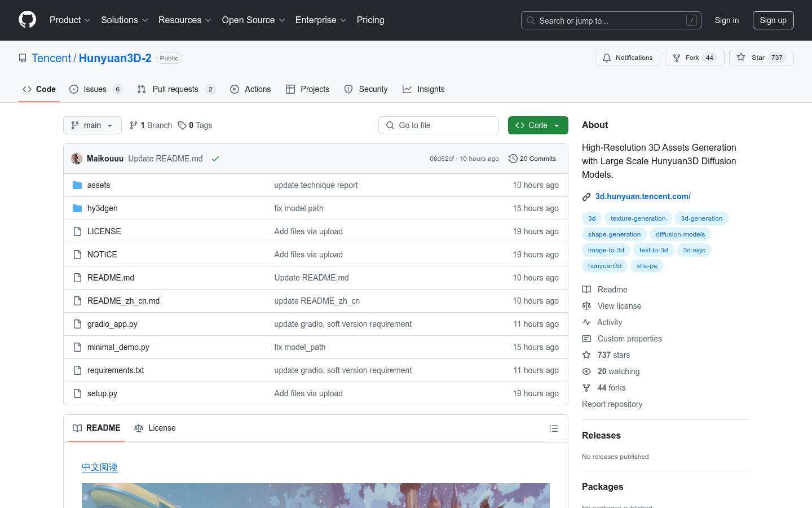
Task: Open the Open Source menu
Action: 253,20
